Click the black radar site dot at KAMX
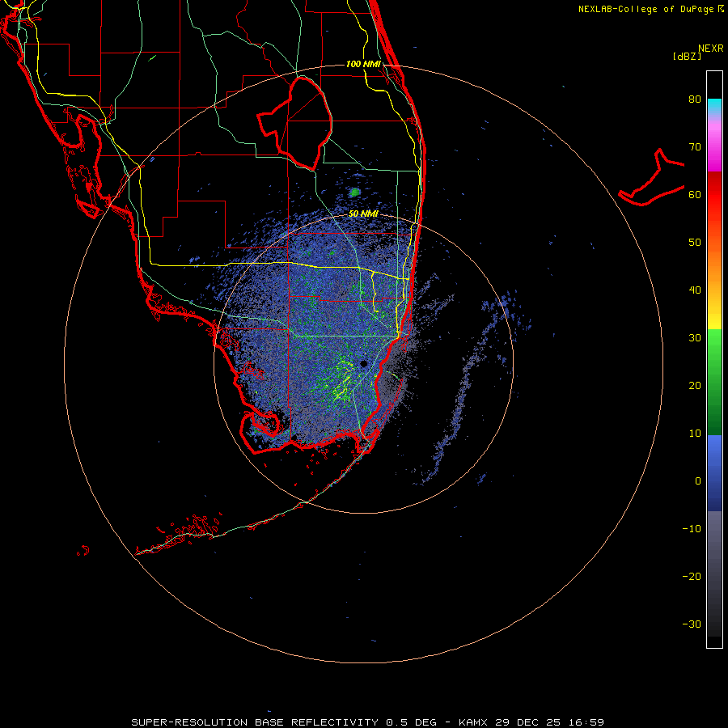Screen dimensions: 728x728 click(363, 363)
